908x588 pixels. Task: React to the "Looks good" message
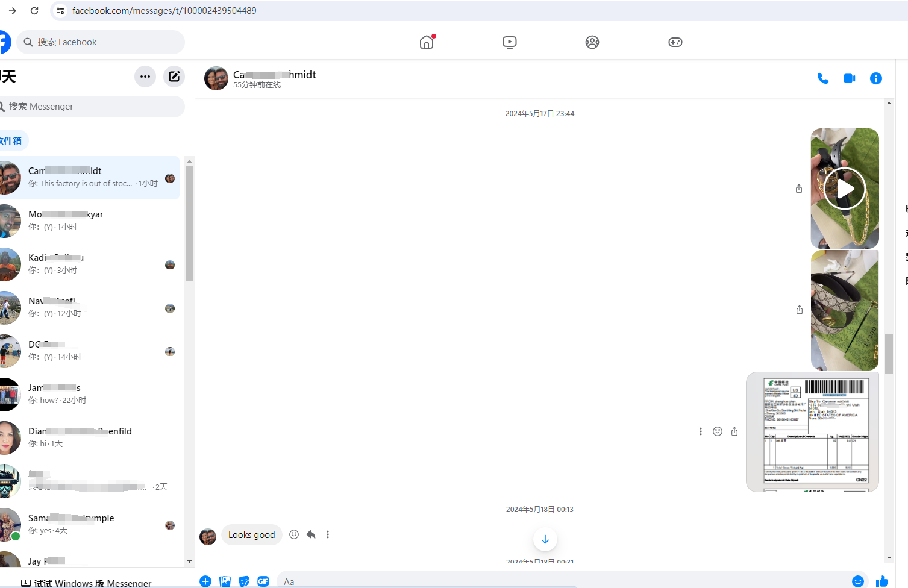click(294, 534)
